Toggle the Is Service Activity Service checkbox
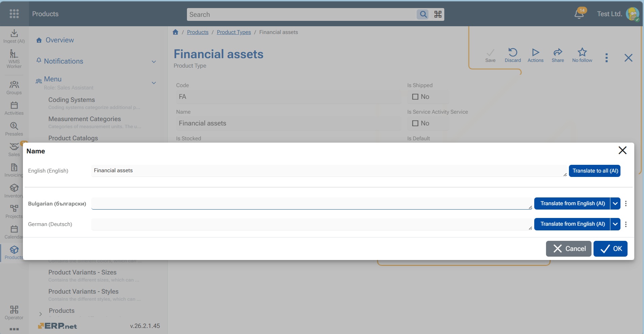Viewport: 644px width, 334px height. click(x=415, y=123)
